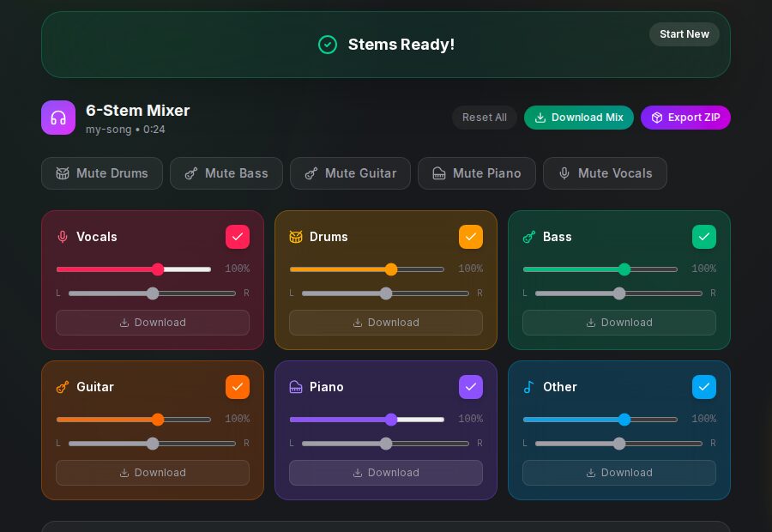The height and width of the screenshot is (532, 772).
Task: Mute Vocals with the quick button
Action: [x=605, y=173]
